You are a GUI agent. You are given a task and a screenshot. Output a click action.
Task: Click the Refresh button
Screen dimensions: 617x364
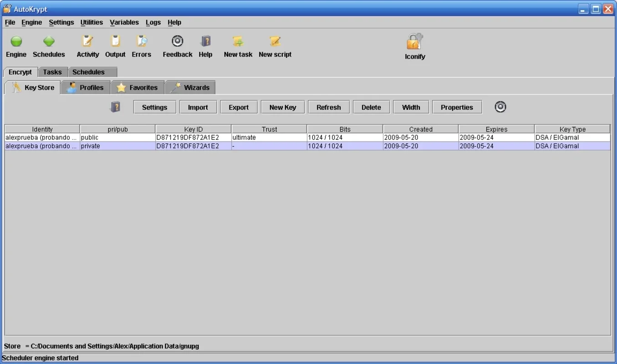pyautogui.click(x=329, y=107)
